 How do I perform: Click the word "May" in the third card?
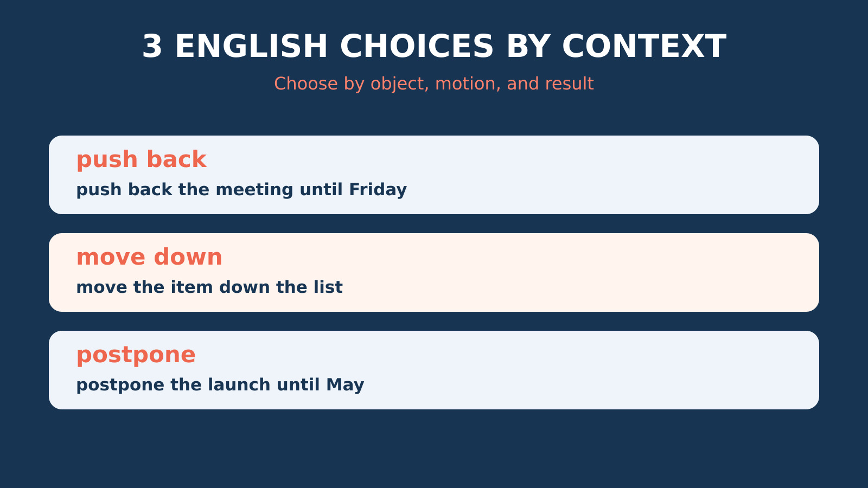point(345,386)
